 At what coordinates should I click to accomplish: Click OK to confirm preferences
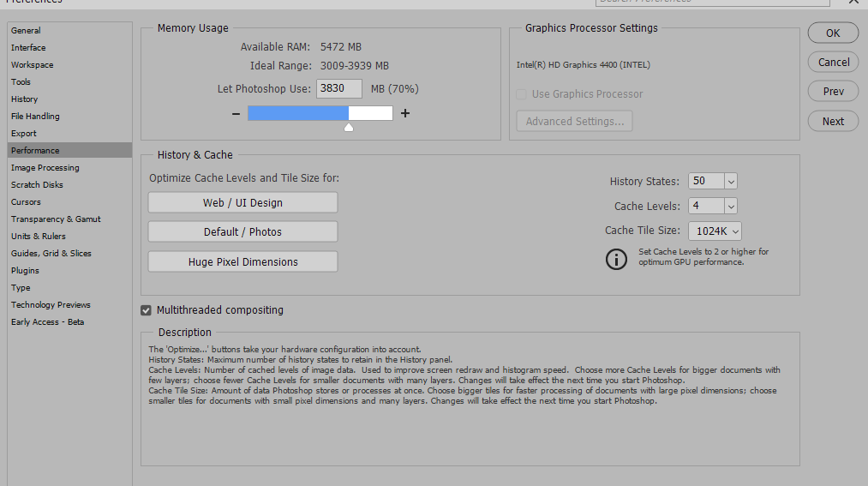pyautogui.click(x=833, y=33)
